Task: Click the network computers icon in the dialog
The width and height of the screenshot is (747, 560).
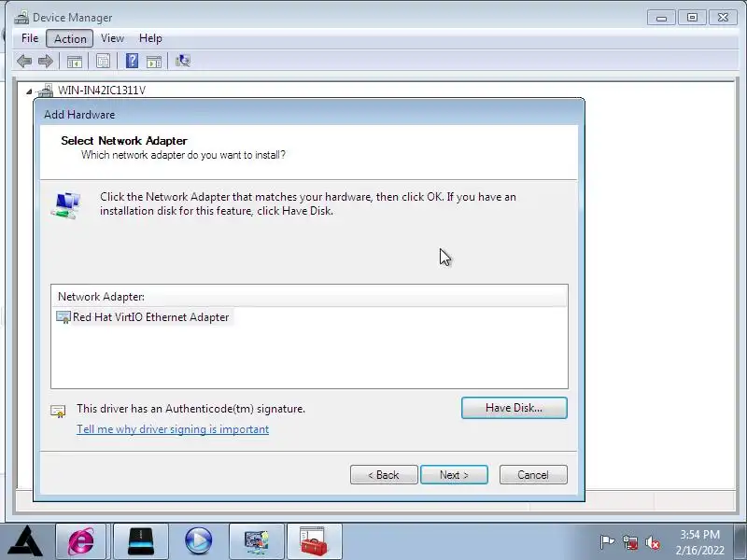Action: [65, 204]
